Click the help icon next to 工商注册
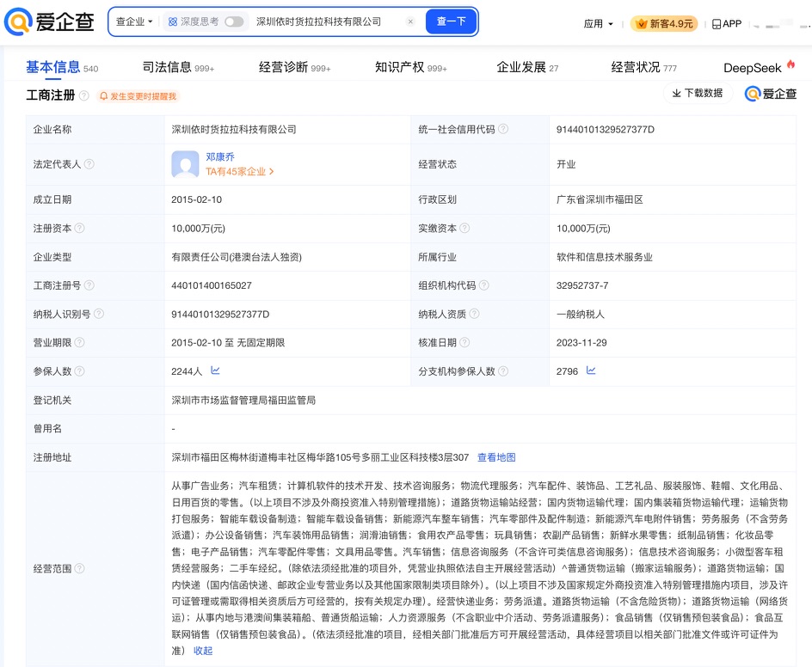Screen dimensions: 812x667 pos(84,95)
